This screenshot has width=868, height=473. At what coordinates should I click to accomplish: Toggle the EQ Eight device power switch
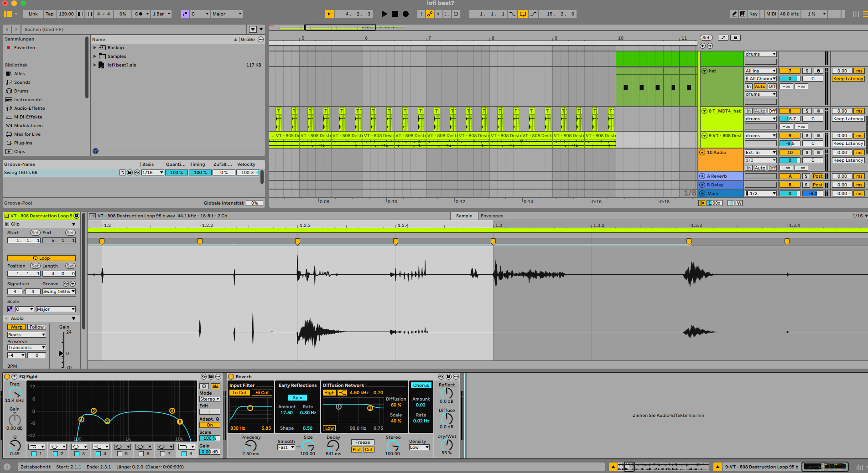(8, 377)
